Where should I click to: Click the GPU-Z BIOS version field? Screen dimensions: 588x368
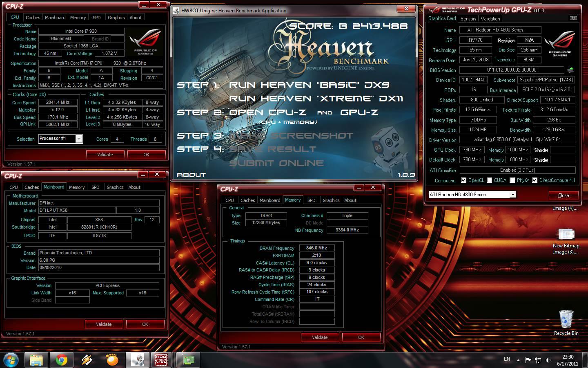(512, 70)
